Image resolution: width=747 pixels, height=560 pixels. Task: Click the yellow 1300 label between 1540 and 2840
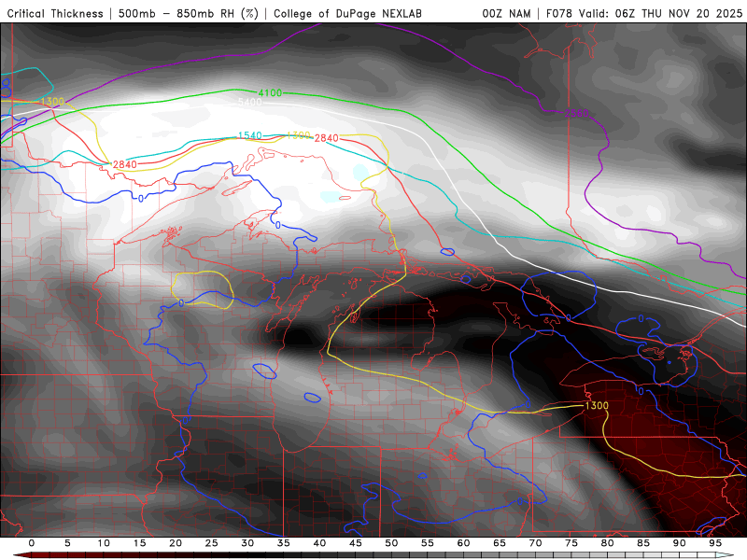[298, 135]
